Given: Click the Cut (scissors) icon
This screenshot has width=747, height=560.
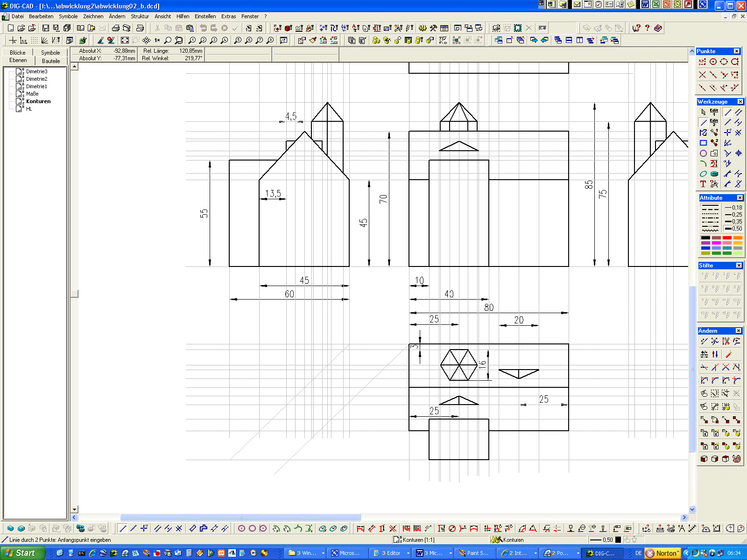Looking at the screenshot, I should [x=158, y=28].
